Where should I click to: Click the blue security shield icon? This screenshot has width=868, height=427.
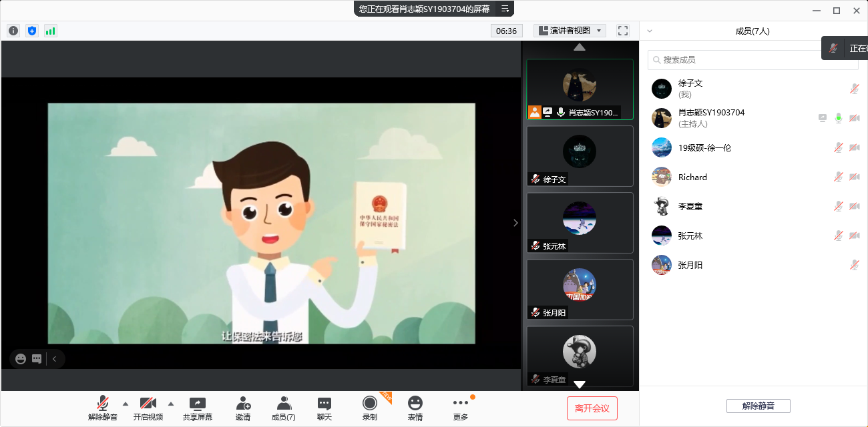(32, 31)
